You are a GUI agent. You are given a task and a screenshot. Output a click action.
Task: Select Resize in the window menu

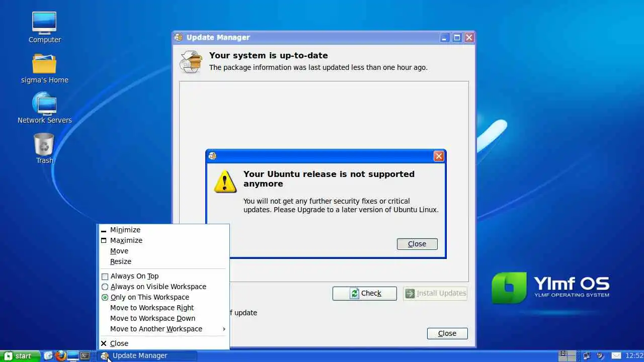163,261
